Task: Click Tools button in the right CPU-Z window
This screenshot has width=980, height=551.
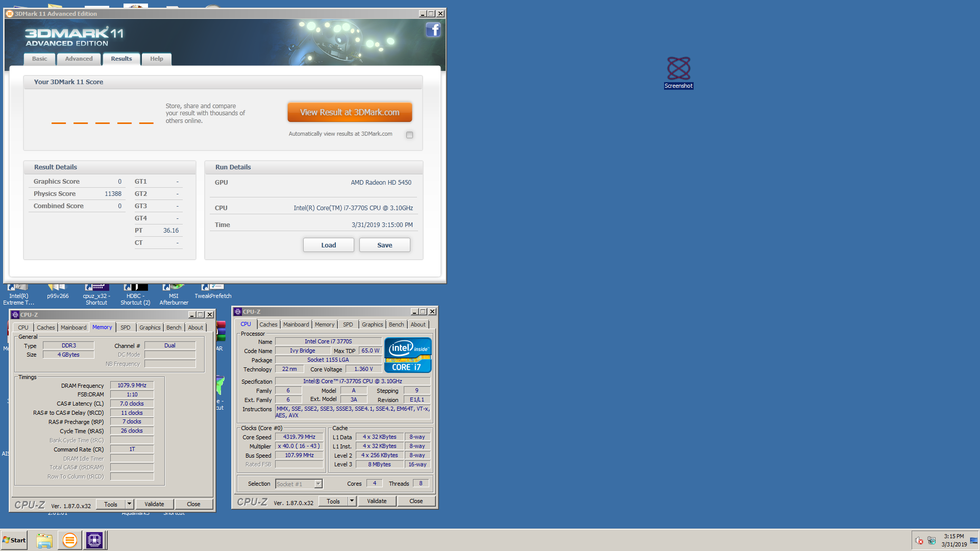Action: 333,501
